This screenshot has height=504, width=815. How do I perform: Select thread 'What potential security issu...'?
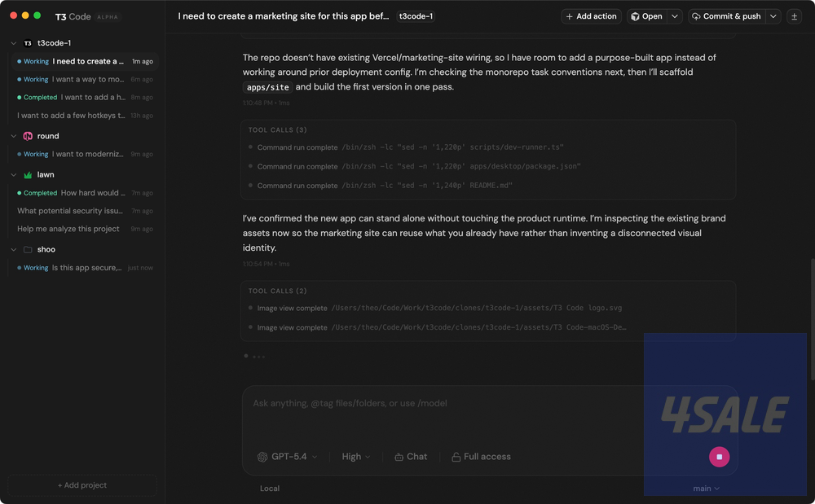click(x=86, y=211)
